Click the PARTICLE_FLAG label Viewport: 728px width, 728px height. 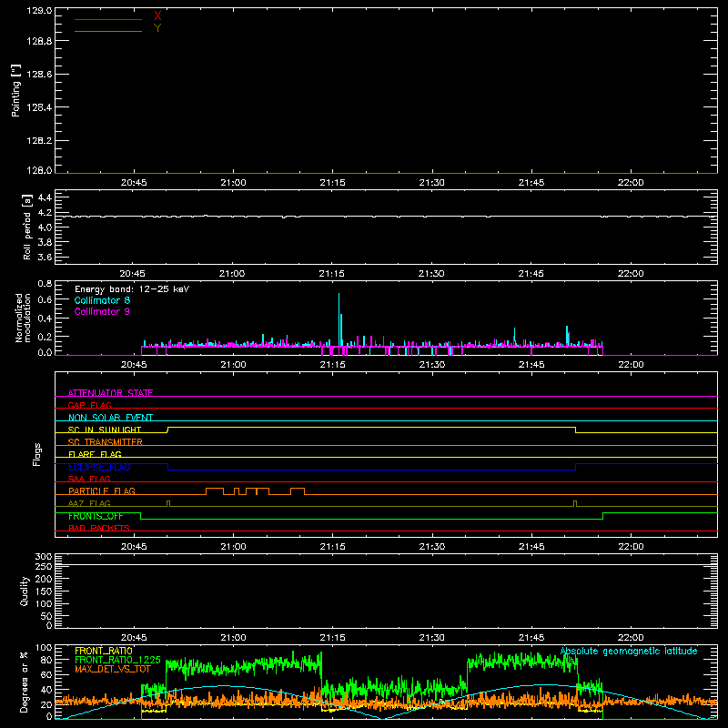102,490
